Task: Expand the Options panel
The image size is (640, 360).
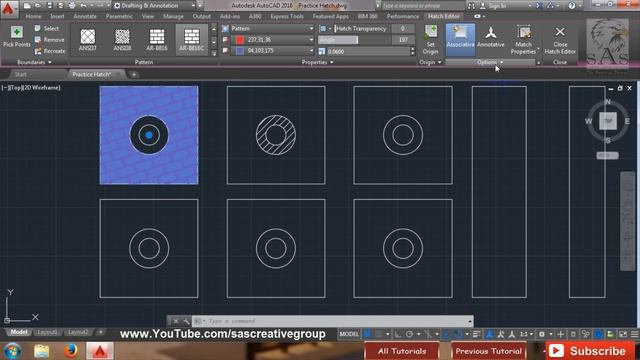Action: coord(490,62)
